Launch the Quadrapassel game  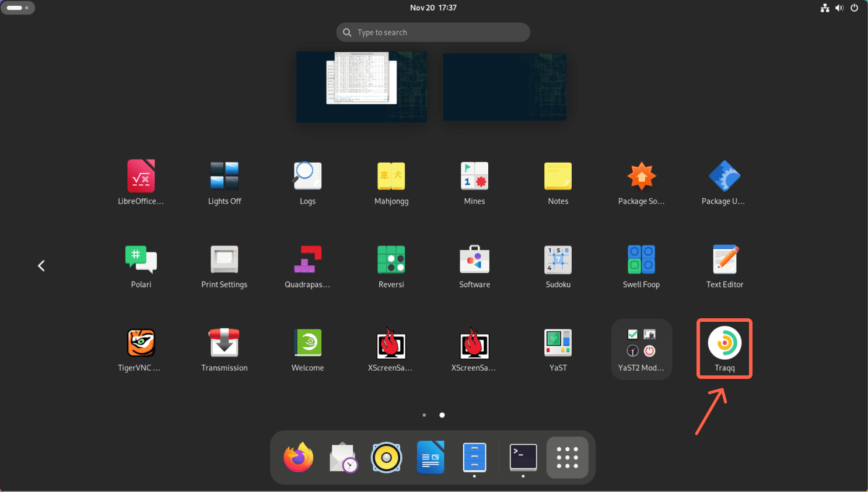tap(307, 259)
